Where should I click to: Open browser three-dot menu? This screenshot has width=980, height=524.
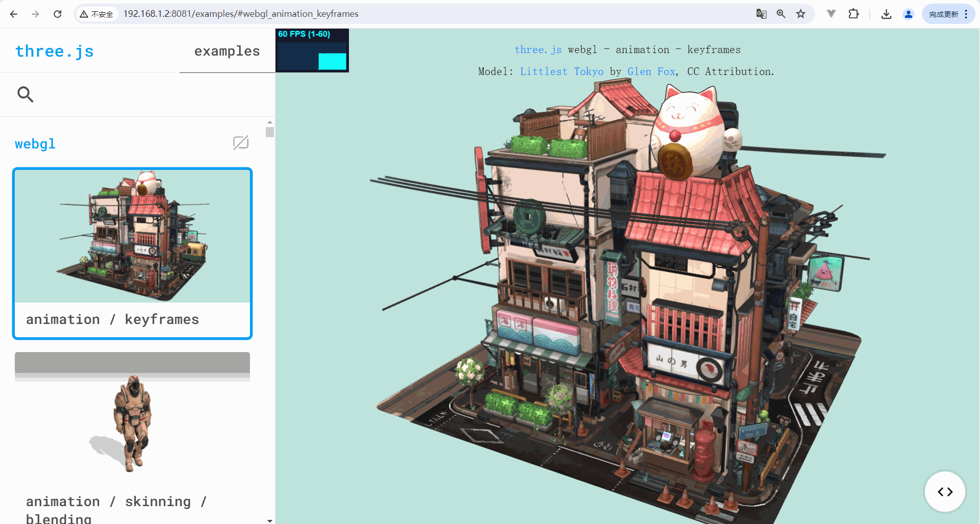[966, 14]
